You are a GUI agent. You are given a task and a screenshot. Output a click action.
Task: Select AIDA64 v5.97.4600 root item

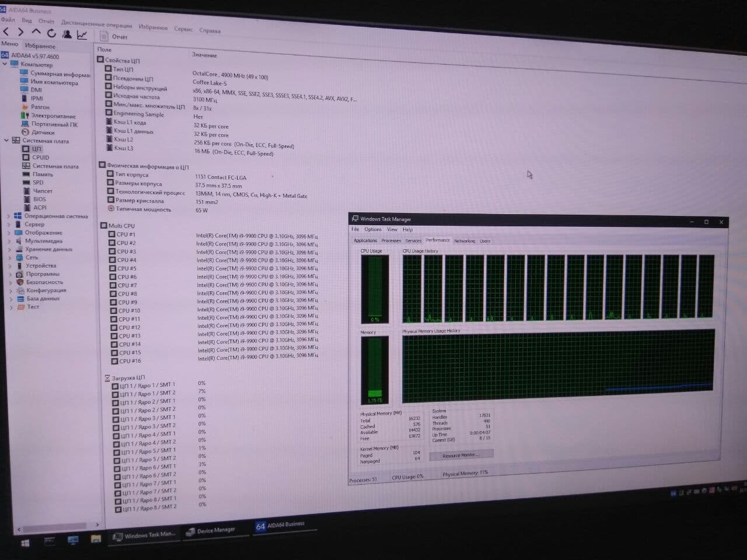[34, 56]
